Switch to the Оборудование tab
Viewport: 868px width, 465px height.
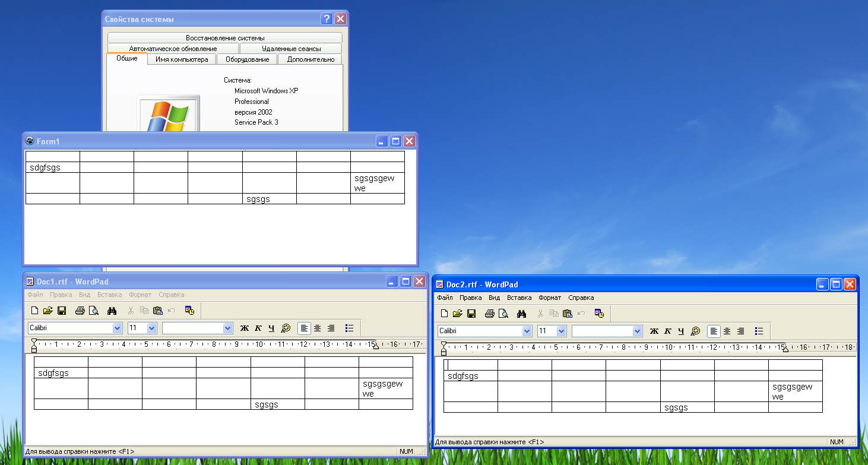click(x=247, y=59)
